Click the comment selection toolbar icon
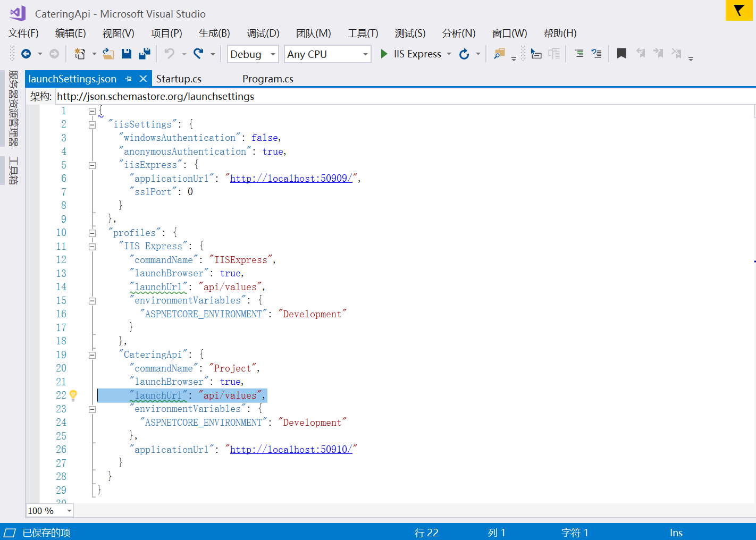 tap(536, 54)
